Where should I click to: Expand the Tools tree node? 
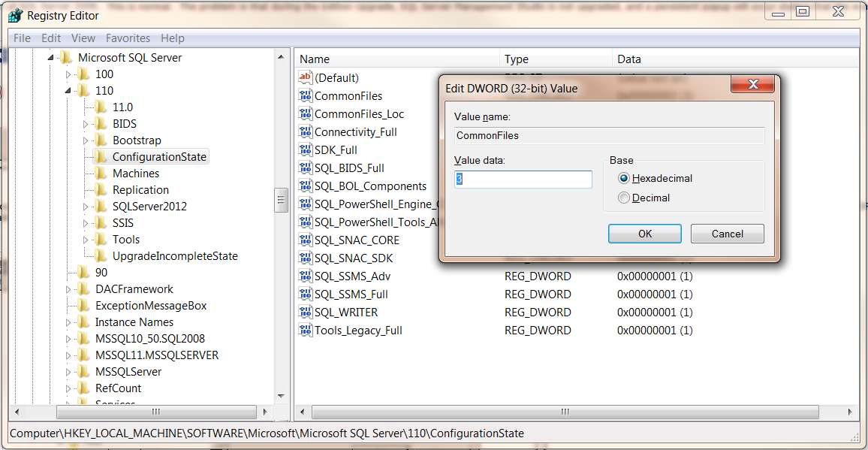pos(86,240)
